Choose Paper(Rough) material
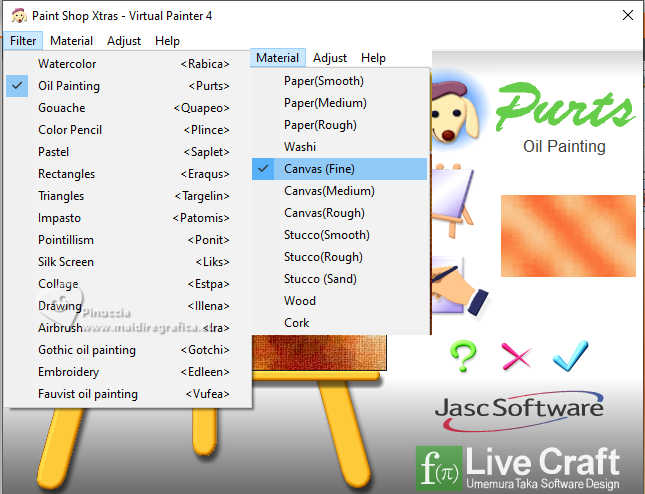The image size is (645, 494). point(339,125)
